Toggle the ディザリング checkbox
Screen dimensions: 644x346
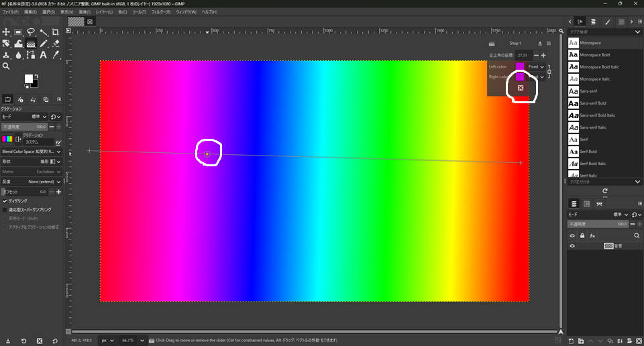tap(5, 200)
